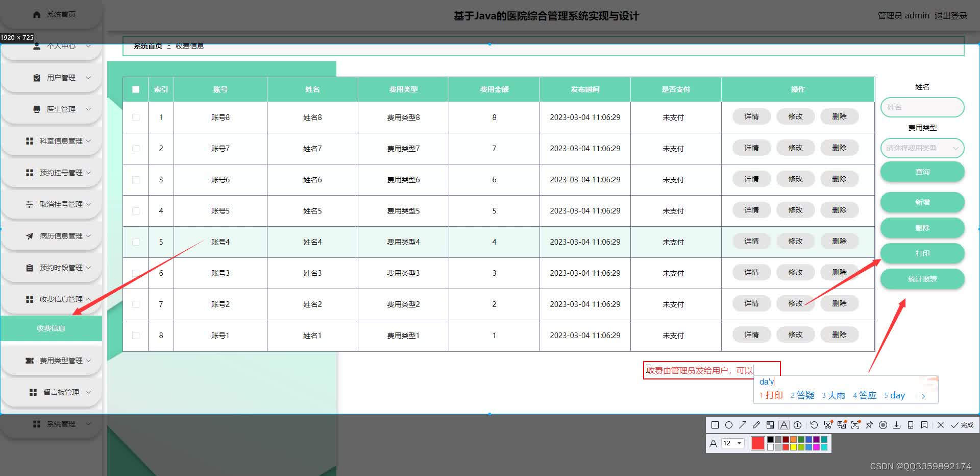Image resolution: width=980 pixels, height=476 pixels.
Task: Click the 姓名 search input field
Action: (922, 107)
